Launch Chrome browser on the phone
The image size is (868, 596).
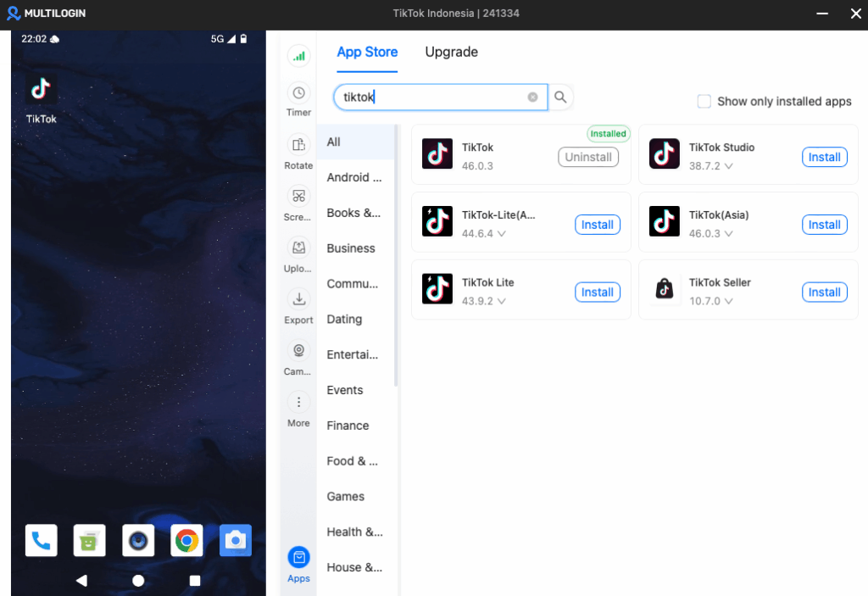[186, 540]
